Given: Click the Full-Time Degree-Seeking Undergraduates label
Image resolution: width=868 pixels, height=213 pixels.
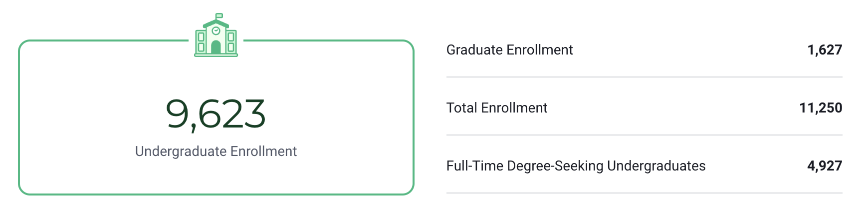Looking at the screenshot, I should click(x=576, y=166).
